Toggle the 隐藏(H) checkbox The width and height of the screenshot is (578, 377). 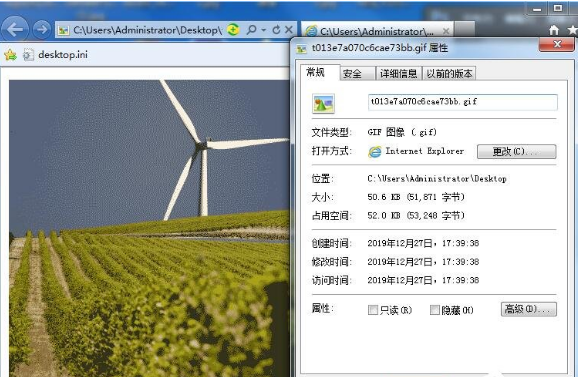pos(435,310)
